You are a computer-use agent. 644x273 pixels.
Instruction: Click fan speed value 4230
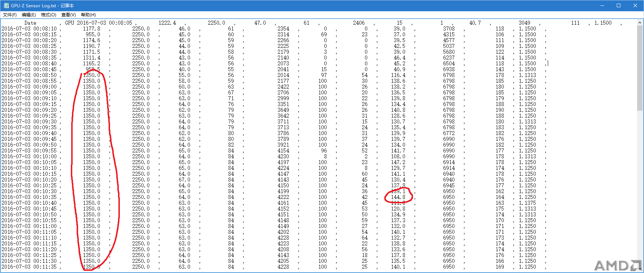(x=283, y=156)
